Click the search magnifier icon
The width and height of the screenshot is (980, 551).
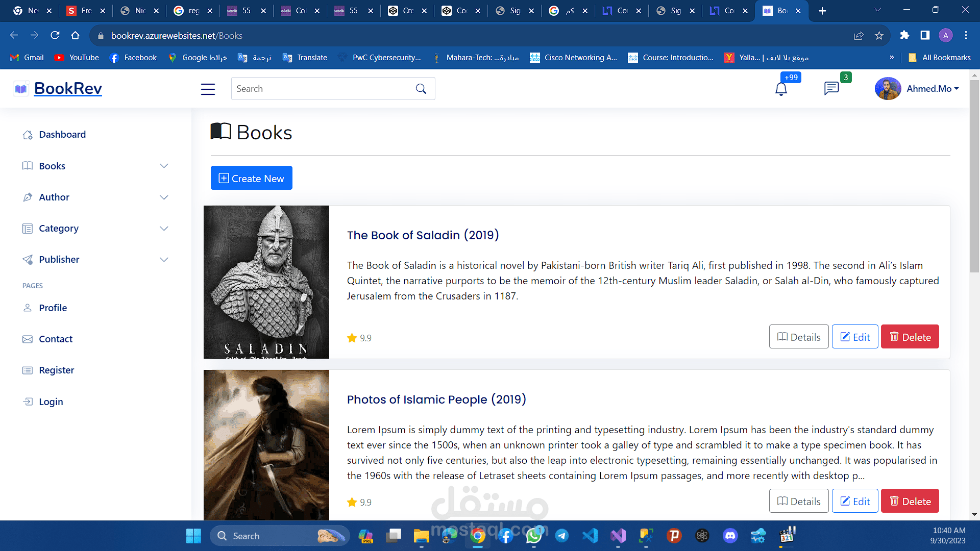(x=421, y=89)
